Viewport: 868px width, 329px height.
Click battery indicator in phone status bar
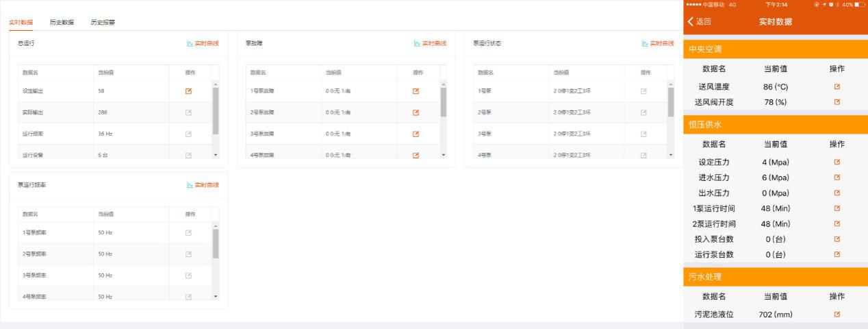860,4
